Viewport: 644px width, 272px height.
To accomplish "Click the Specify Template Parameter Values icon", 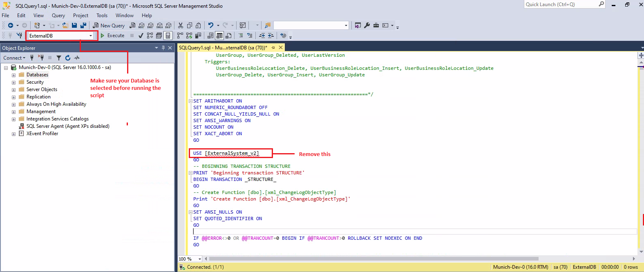I will pos(283,36).
